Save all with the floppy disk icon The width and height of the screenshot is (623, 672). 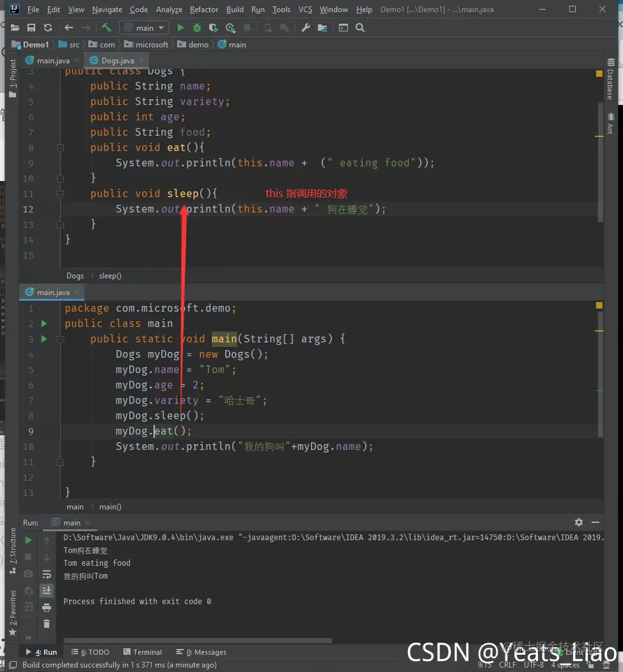[31, 28]
